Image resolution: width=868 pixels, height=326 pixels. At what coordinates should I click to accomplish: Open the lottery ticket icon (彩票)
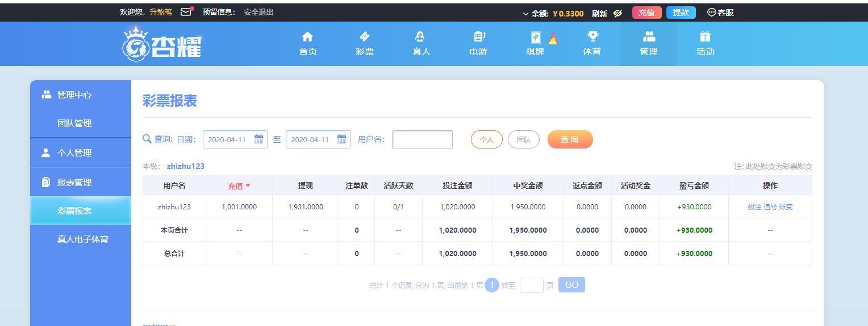pyautogui.click(x=364, y=37)
